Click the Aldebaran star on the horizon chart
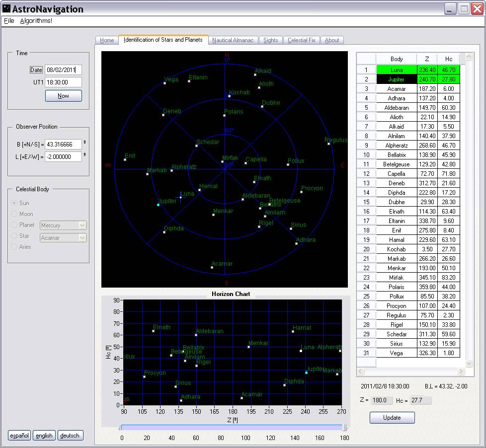Image resolution: width=486 pixels, height=448 pixels. click(x=196, y=335)
